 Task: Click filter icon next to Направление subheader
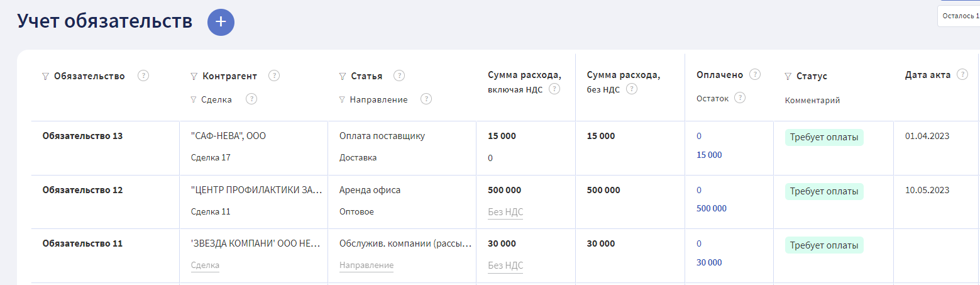point(342,99)
